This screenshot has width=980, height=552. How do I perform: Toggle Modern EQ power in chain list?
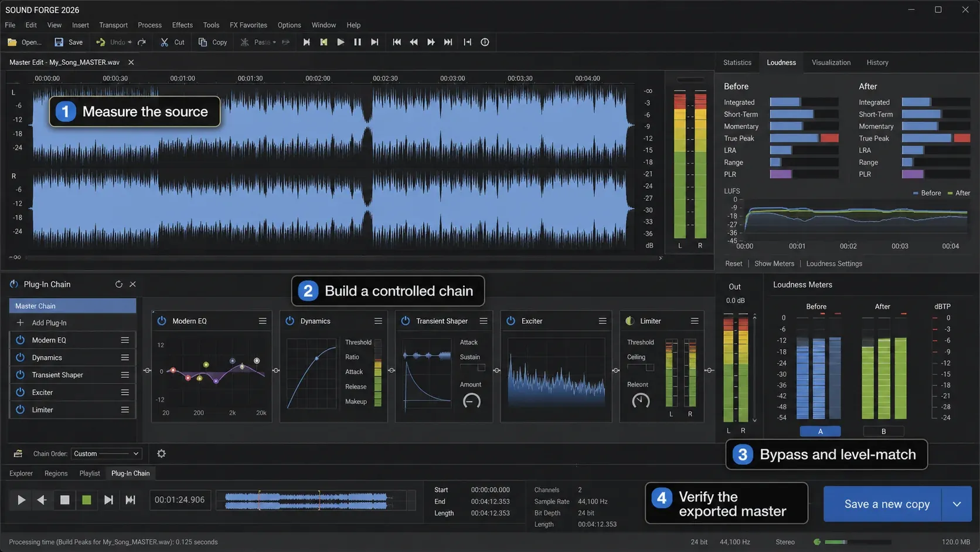coord(20,340)
